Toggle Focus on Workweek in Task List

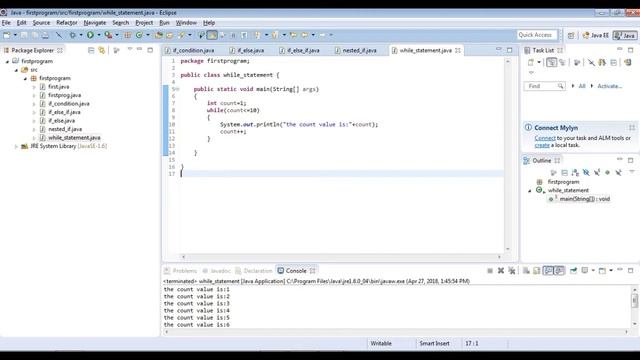point(577,62)
